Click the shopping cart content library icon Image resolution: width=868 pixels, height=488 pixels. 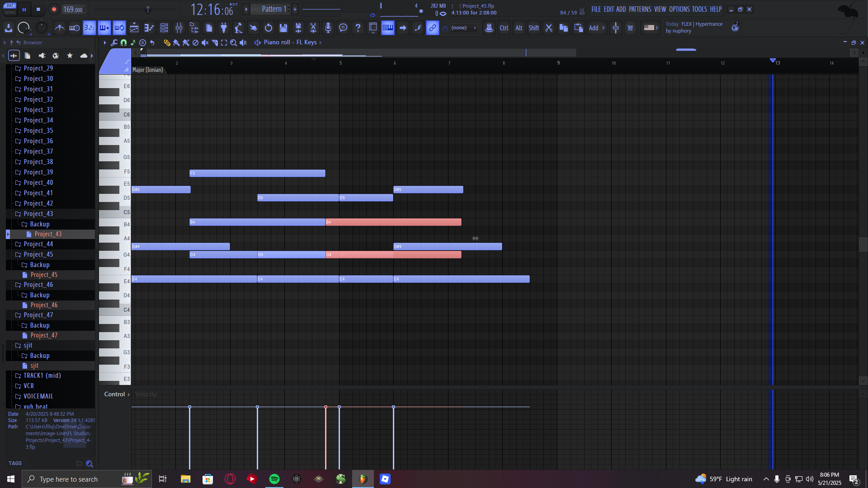coord(630,28)
